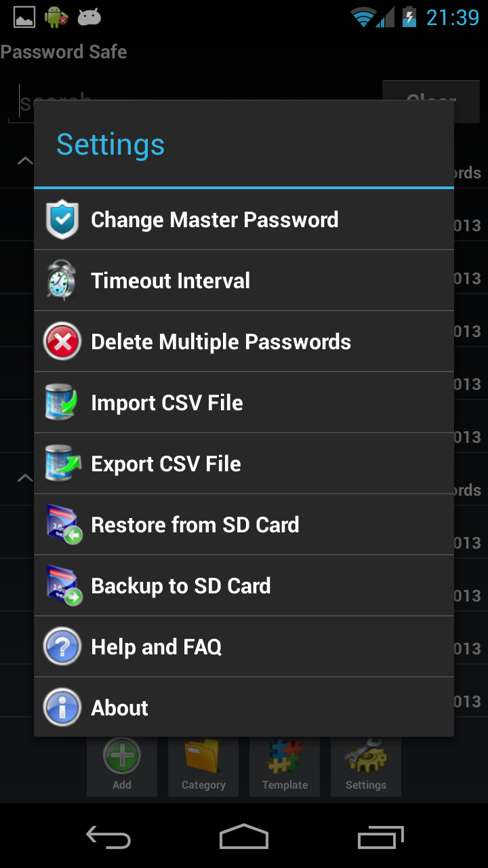The width and height of the screenshot is (488, 868).
Task: Collapse the lower password group chevron
Action: [x=24, y=477]
